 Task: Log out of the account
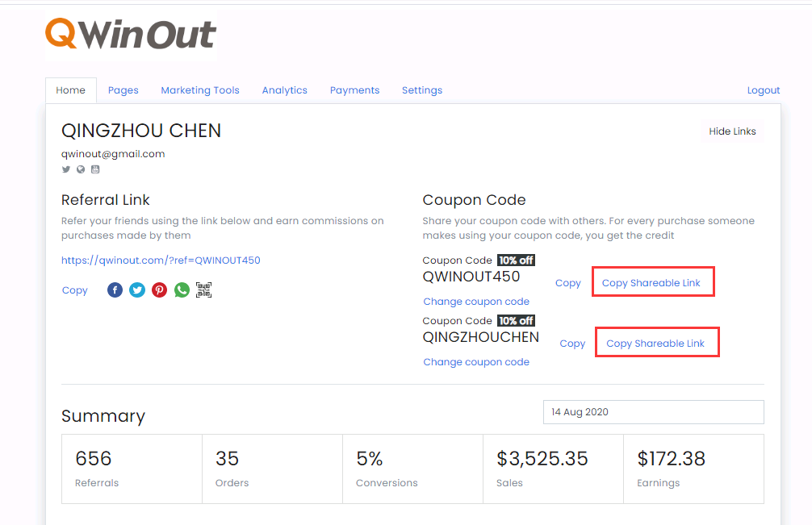pyautogui.click(x=763, y=90)
